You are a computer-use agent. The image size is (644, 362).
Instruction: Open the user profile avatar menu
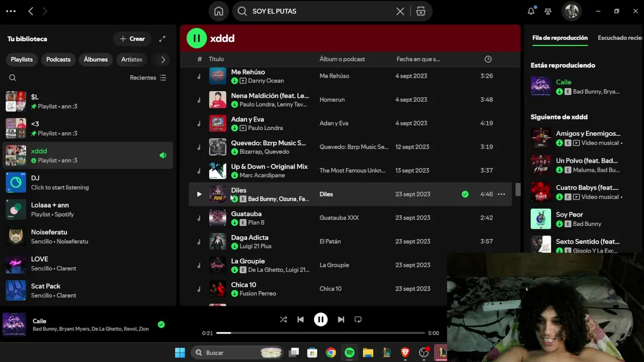point(571,11)
